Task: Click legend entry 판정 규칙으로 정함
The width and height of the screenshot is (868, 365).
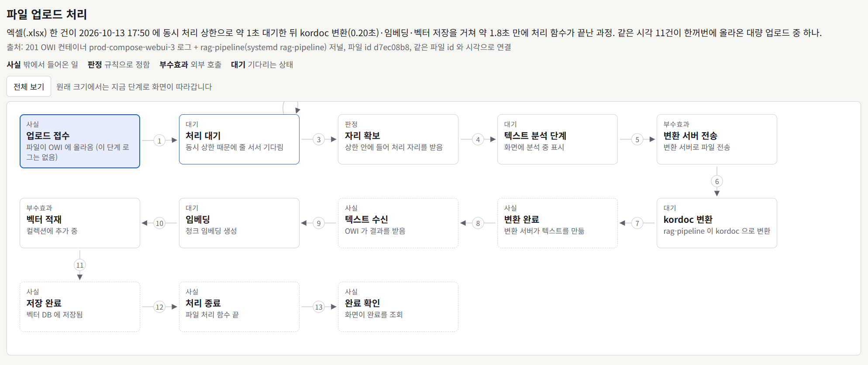Action: pos(119,65)
